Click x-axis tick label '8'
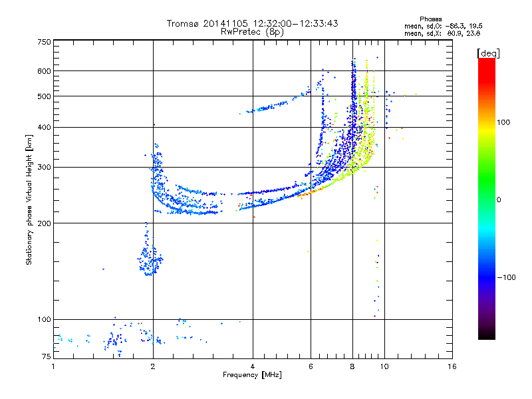The width and height of the screenshot is (532, 399). (352, 366)
